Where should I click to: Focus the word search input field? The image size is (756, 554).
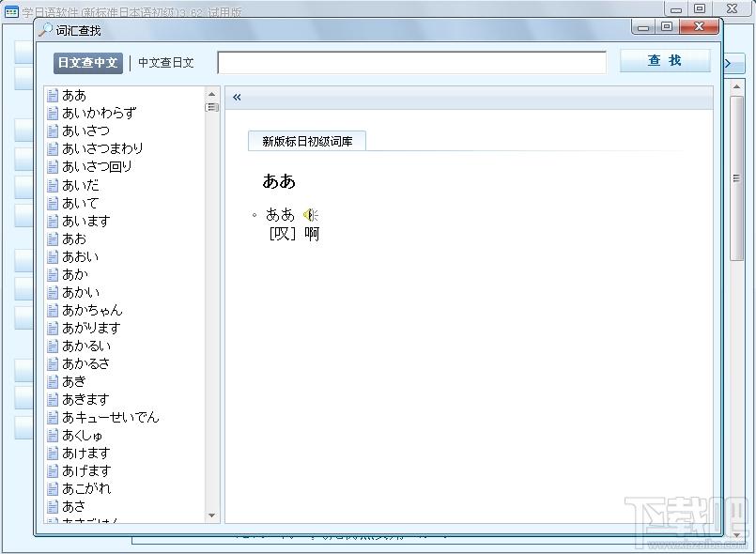[x=411, y=63]
